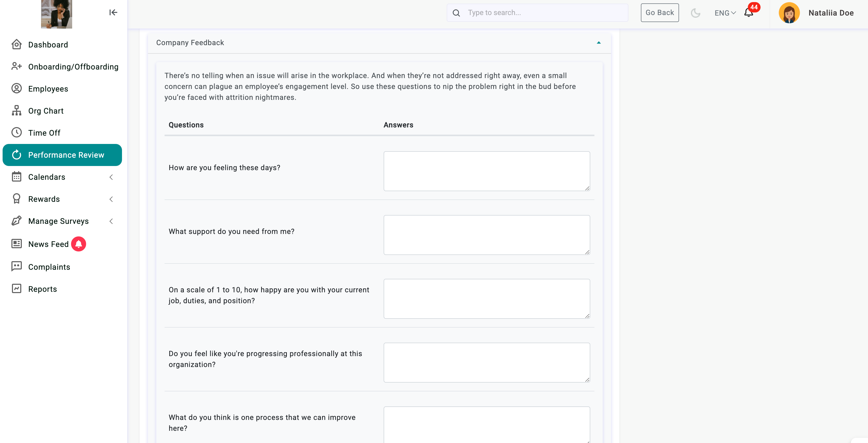Viewport: 868px width, 443px height.
Task: Click the red News Feed bell badge
Action: (x=78, y=244)
